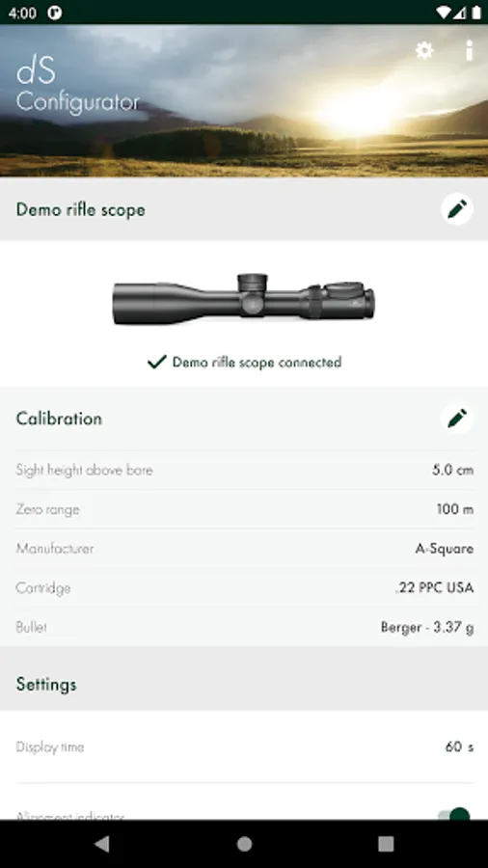Select the Cartridge .22 PPC USA row
The height and width of the screenshot is (868, 488).
244,588
